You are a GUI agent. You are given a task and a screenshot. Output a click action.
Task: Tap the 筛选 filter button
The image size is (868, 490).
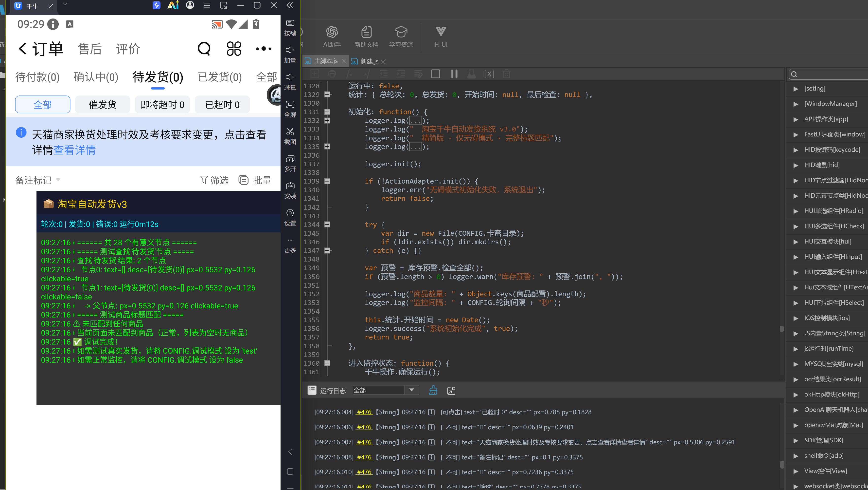(214, 180)
